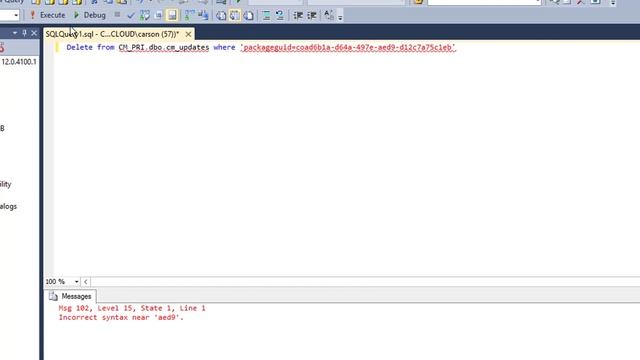Toggle the highlighted IntelliSense Enabled icon
The width and height of the screenshot is (640, 360).
pyautogui.click(x=172, y=16)
